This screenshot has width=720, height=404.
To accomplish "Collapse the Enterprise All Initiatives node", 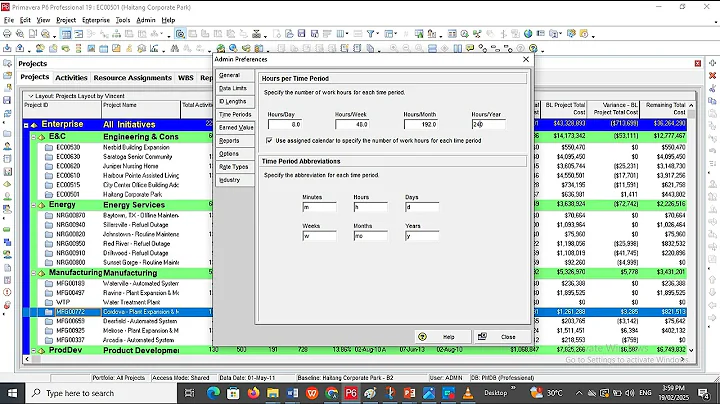I will coord(26,125).
